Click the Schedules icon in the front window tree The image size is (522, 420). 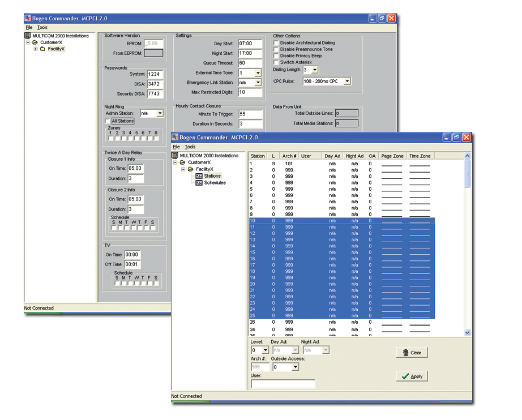click(199, 183)
